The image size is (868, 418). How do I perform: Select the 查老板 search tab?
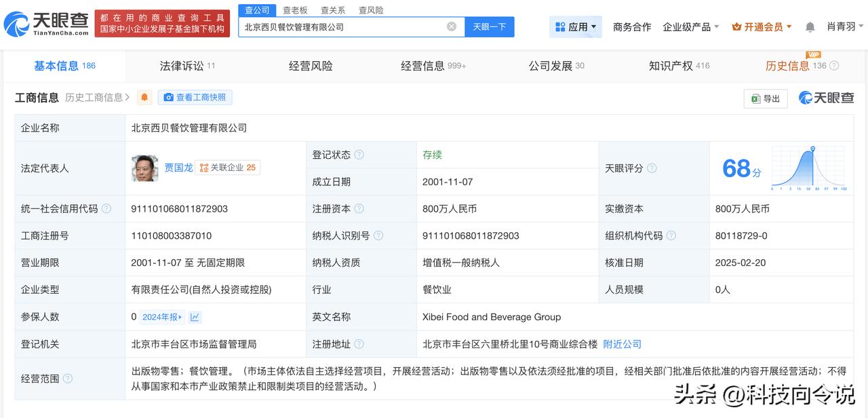click(x=295, y=10)
